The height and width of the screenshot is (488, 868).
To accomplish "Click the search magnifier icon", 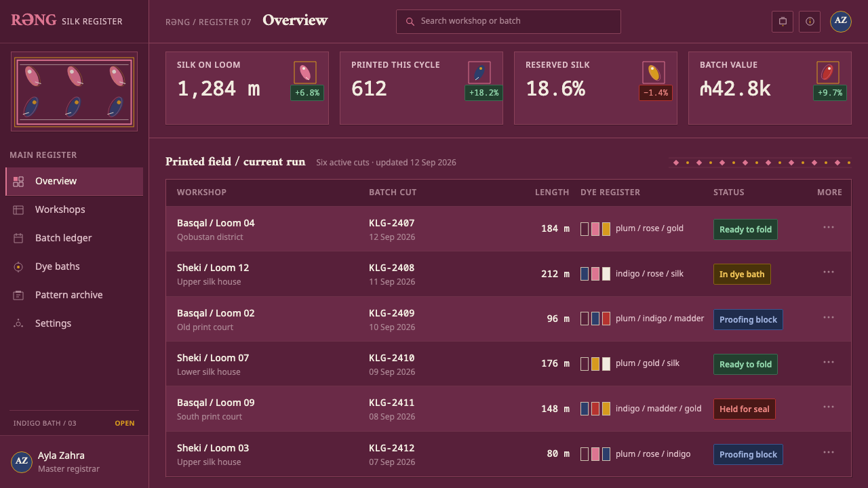I will [410, 22].
